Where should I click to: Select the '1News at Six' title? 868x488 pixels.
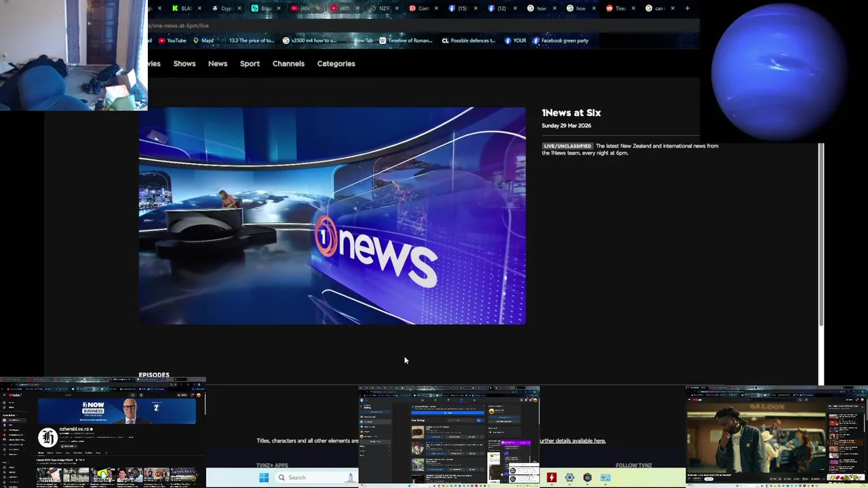pyautogui.click(x=571, y=113)
